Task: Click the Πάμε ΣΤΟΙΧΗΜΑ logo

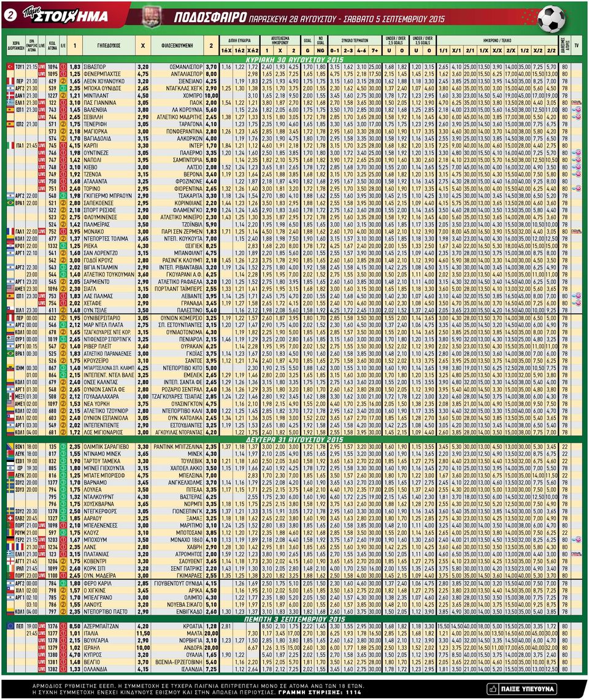Action: coord(65,15)
